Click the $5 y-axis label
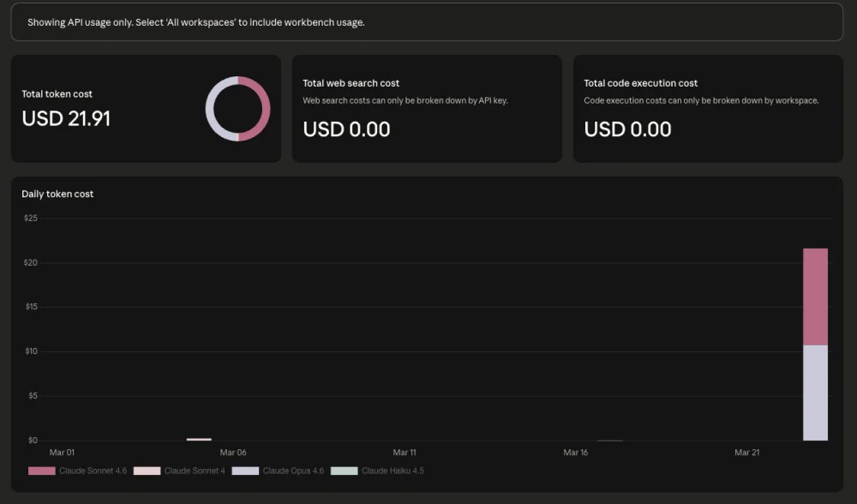 tap(33, 396)
